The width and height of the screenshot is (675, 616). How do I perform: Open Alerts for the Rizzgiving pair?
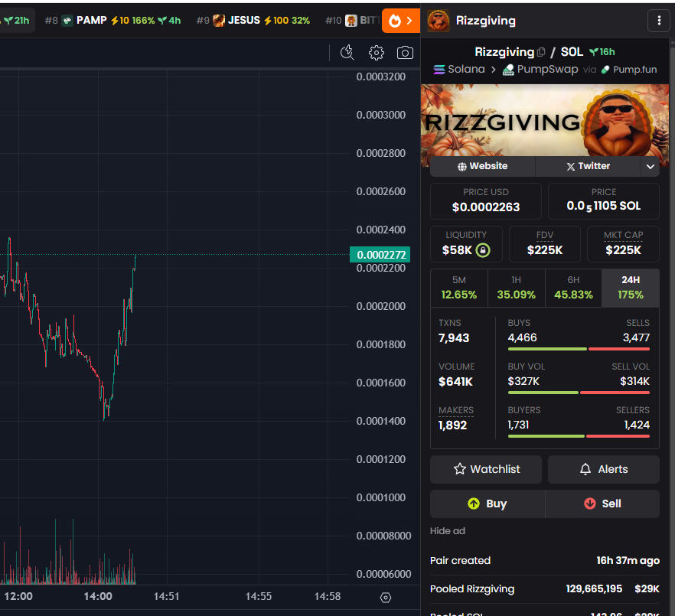[x=603, y=469]
